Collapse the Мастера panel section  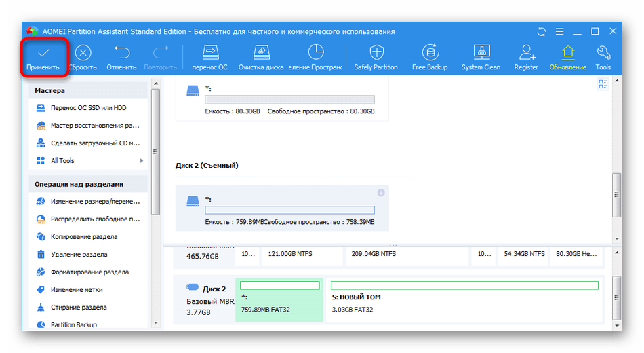coord(89,90)
